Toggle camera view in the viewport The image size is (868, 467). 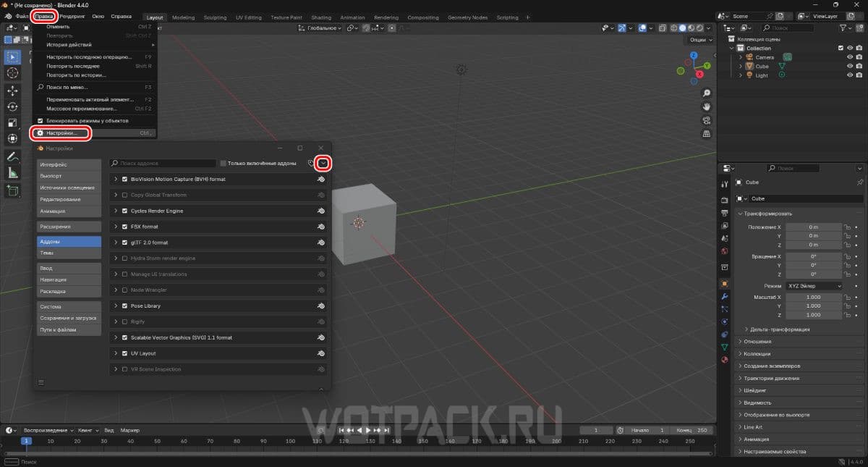pyautogui.click(x=707, y=119)
